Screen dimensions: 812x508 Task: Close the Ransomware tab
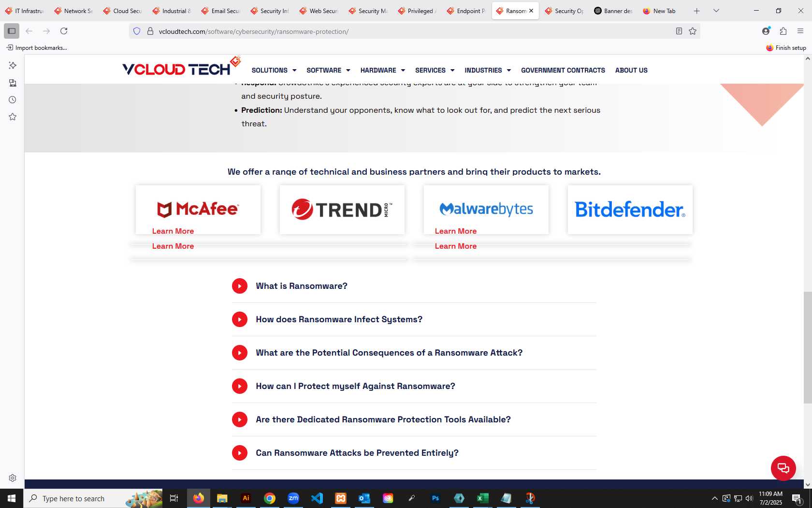pyautogui.click(x=531, y=11)
